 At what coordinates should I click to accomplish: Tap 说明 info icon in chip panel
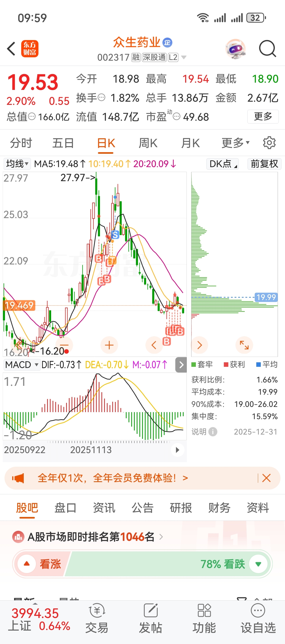point(213,432)
